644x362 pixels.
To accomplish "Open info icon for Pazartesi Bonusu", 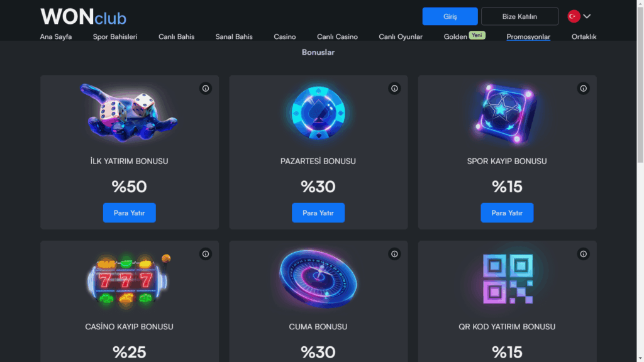I will coord(394,88).
